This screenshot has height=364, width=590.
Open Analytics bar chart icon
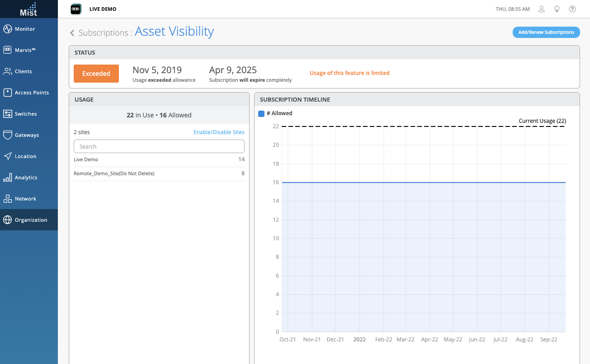pyautogui.click(x=7, y=177)
